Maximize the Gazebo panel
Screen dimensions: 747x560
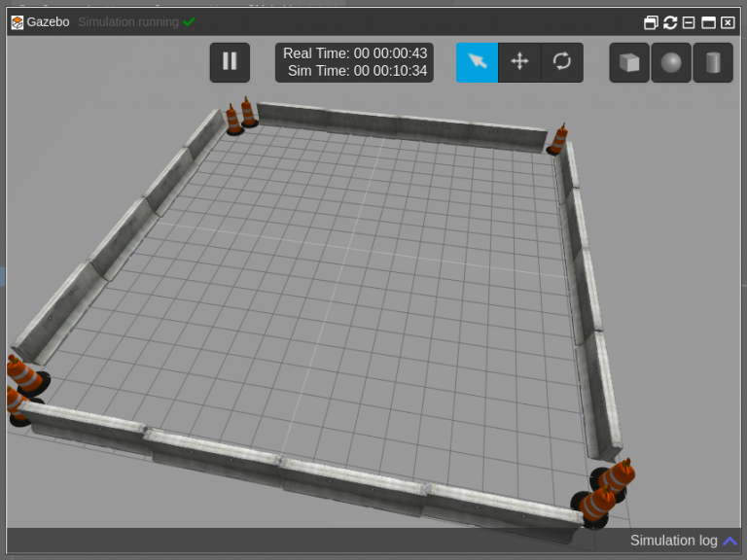click(x=708, y=22)
